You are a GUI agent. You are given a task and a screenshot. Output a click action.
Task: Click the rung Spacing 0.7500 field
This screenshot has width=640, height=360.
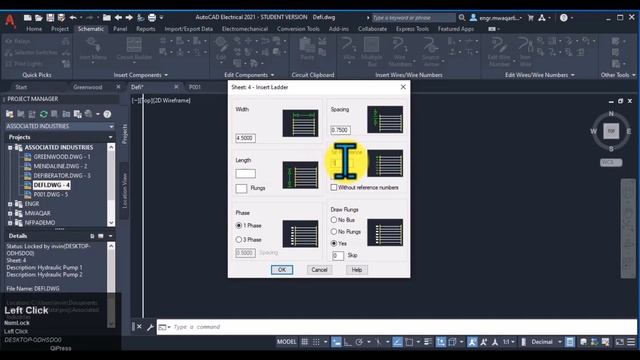coord(340,130)
